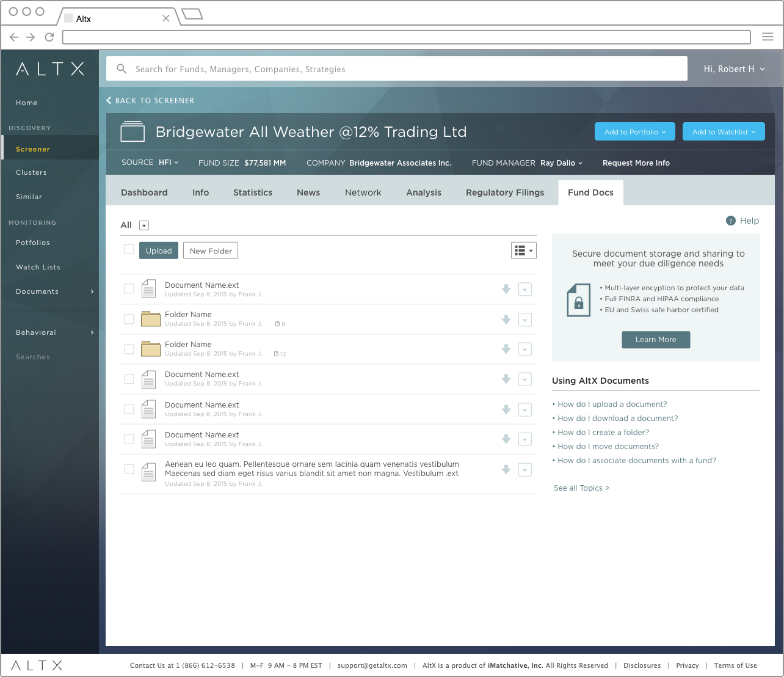The height and width of the screenshot is (677, 784).
Task: Click the fund stack icon beside Bridgewater title
Action: click(x=132, y=131)
